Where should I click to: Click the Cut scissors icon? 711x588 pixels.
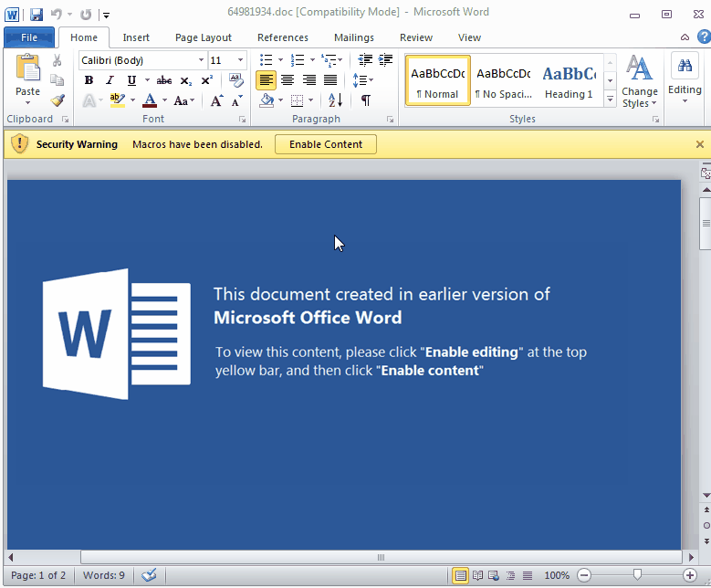click(58, 60)
